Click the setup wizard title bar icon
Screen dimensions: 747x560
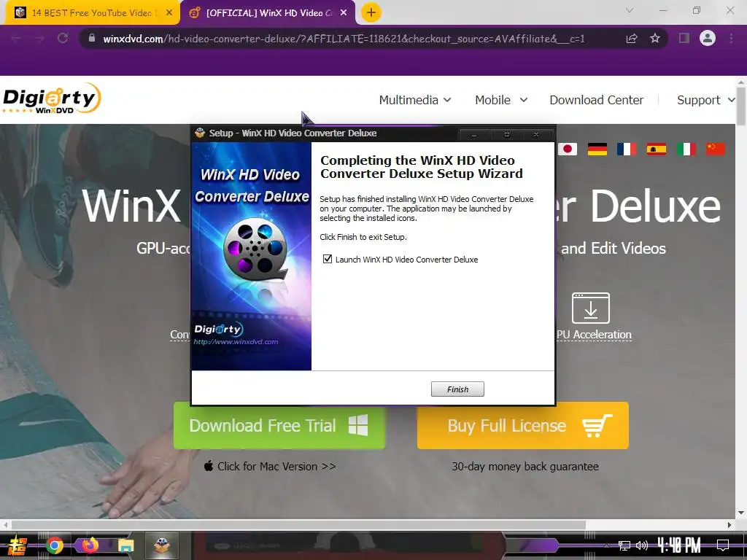pyautogui.click(x=200, y=133)
